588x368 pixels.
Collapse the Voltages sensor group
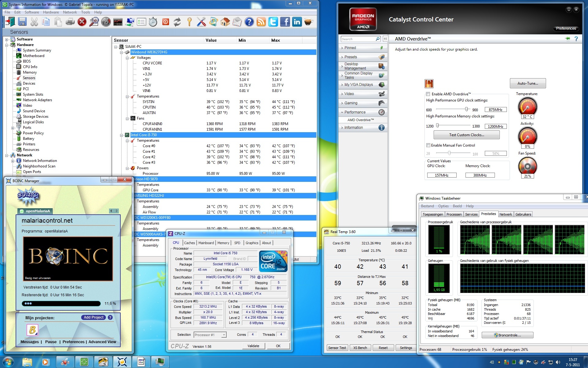click(127, 58)
